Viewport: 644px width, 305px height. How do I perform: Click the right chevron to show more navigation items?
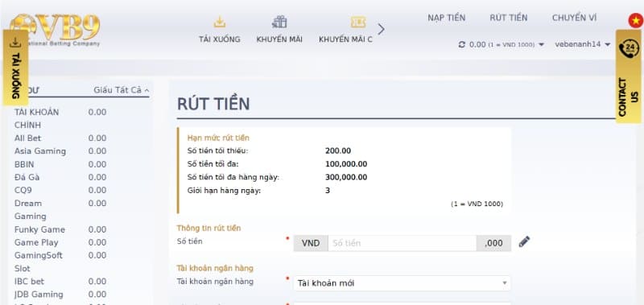tap(381, 29)
